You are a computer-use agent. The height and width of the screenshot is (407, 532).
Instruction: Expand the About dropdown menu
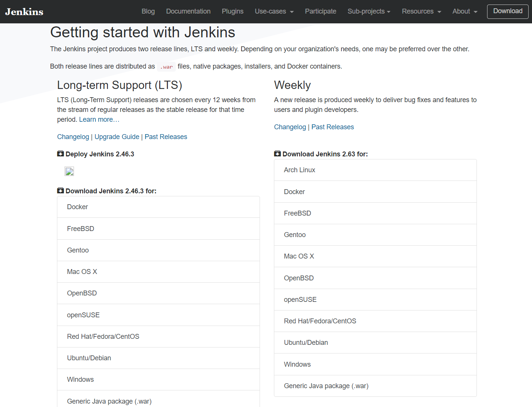465,11
